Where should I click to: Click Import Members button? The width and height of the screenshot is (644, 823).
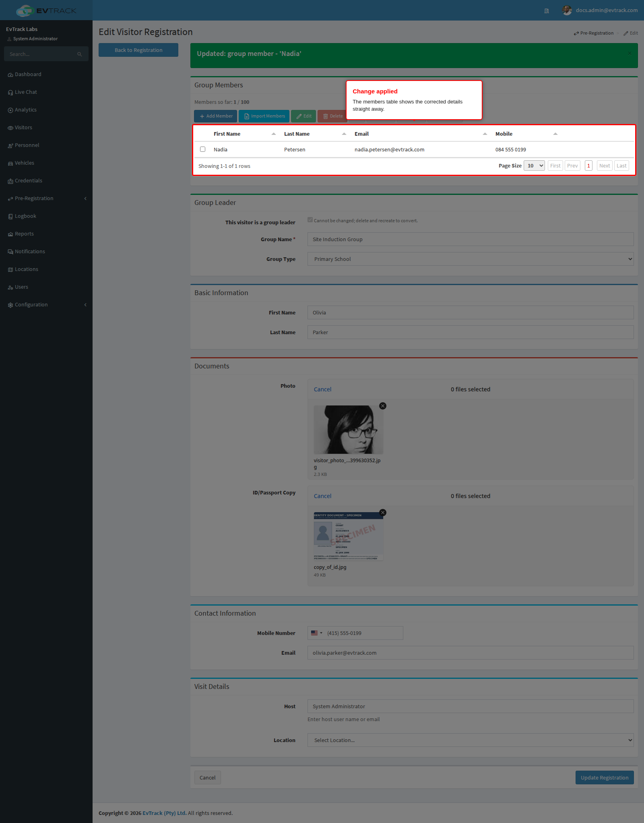pyautogui.click(x=264, y=116)
